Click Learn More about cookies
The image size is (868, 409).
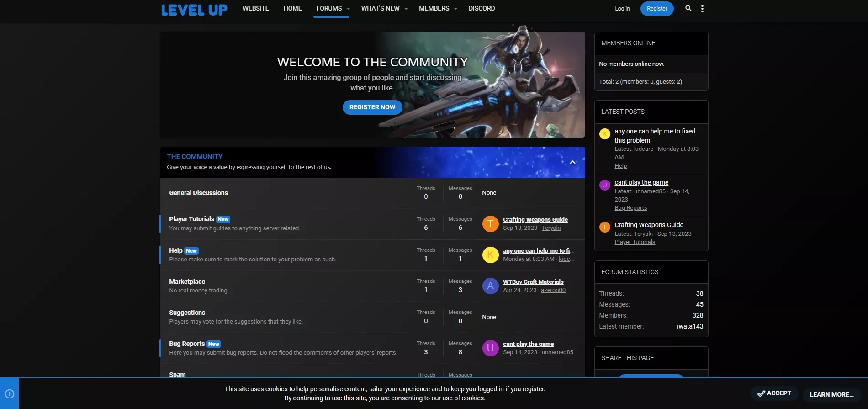(831, 394)
